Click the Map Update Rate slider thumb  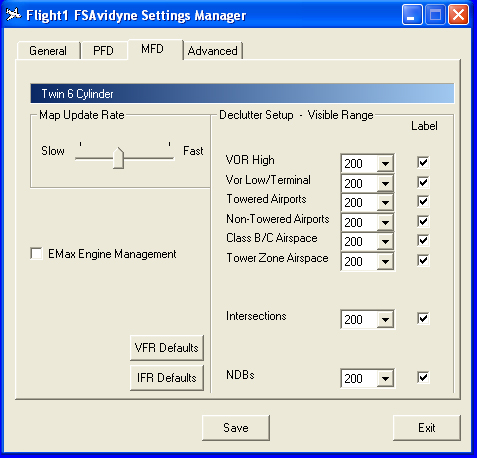coord(118,158)
